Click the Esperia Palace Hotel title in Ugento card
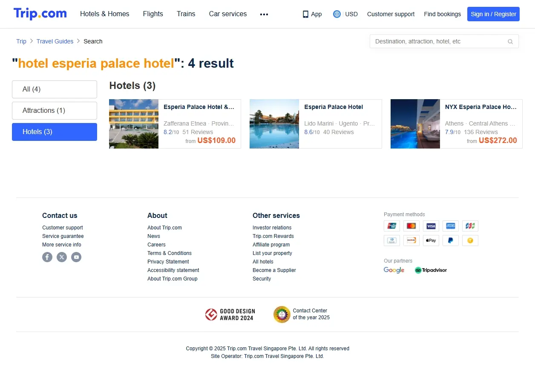 (x=334, y=107)
